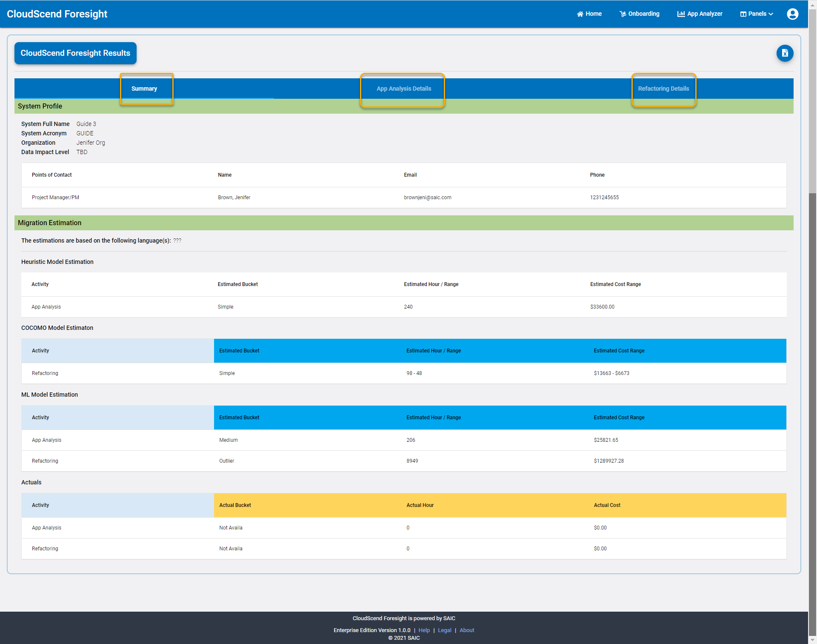Click Project Manager/PM cell
Screen dimensions: 817x644
tap(55, 197)
